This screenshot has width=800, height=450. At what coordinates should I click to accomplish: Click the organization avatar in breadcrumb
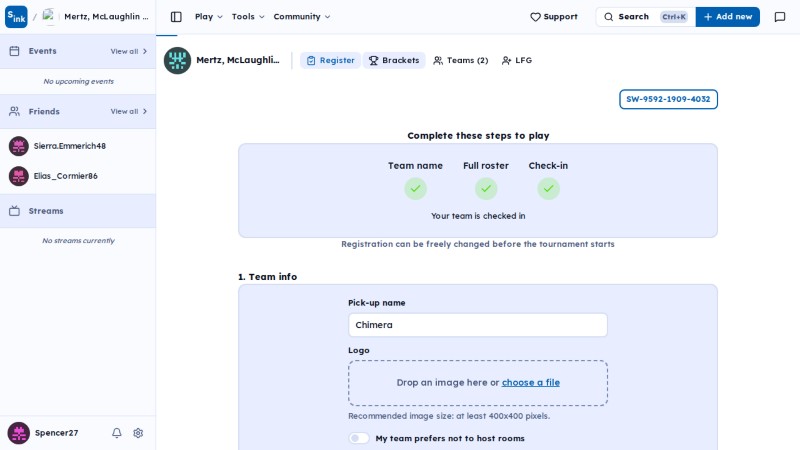(49, 16)
